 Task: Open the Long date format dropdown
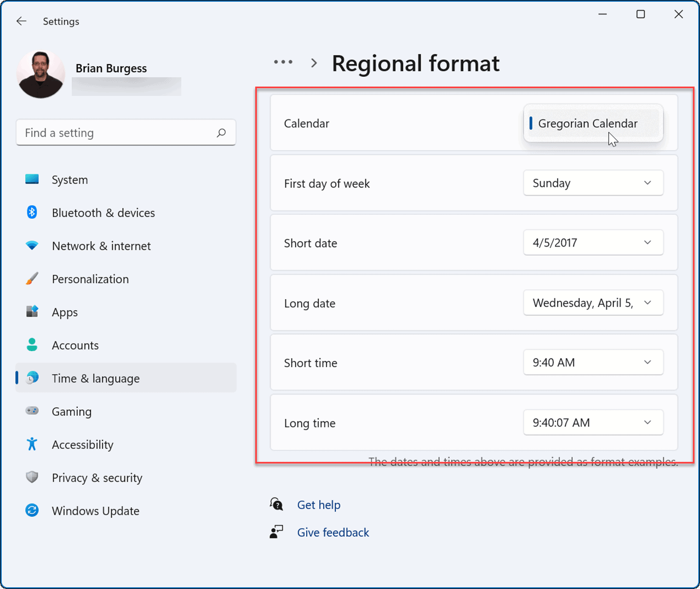coord(593,303)
